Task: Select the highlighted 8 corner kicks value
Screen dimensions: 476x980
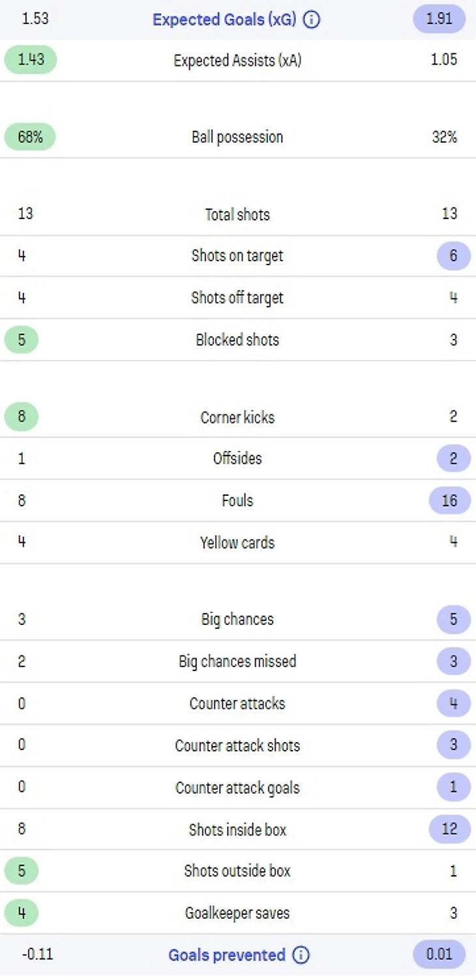Action: pos(22,416)
